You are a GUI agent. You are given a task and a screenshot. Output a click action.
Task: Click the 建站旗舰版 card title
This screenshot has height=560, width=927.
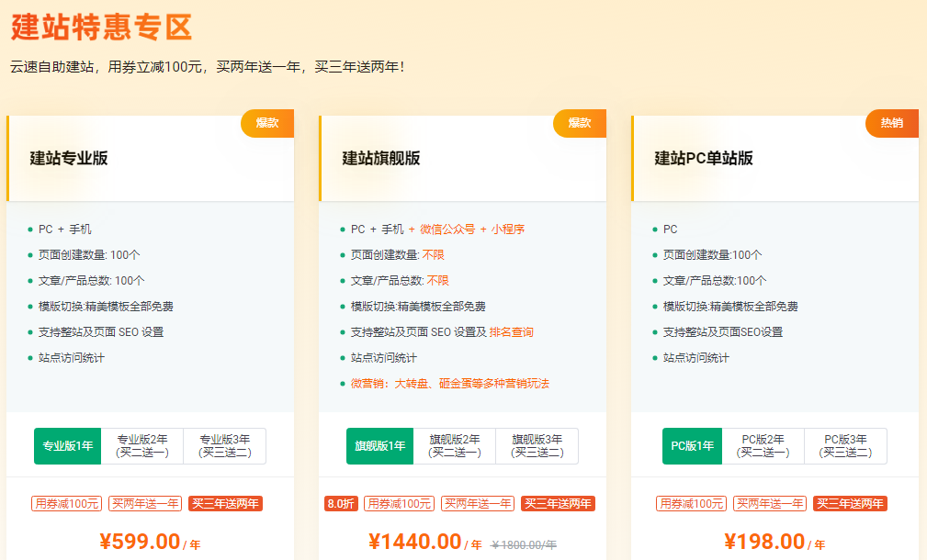tap(380, 158)
